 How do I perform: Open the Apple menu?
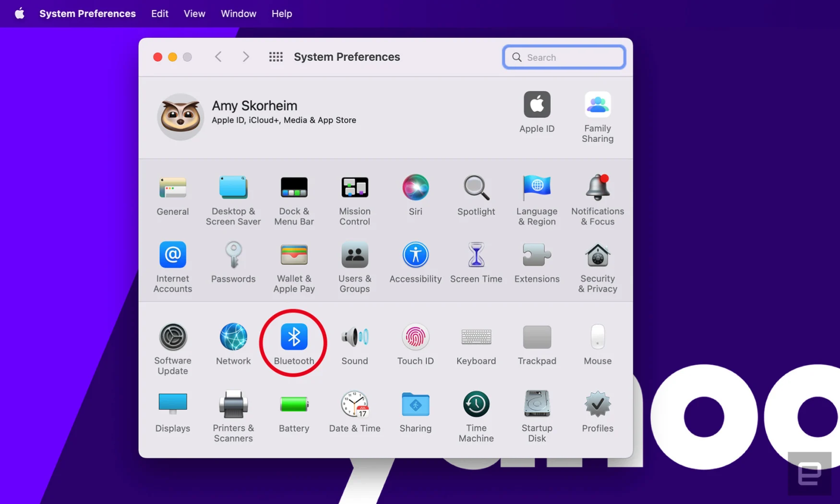click(19, 13)
